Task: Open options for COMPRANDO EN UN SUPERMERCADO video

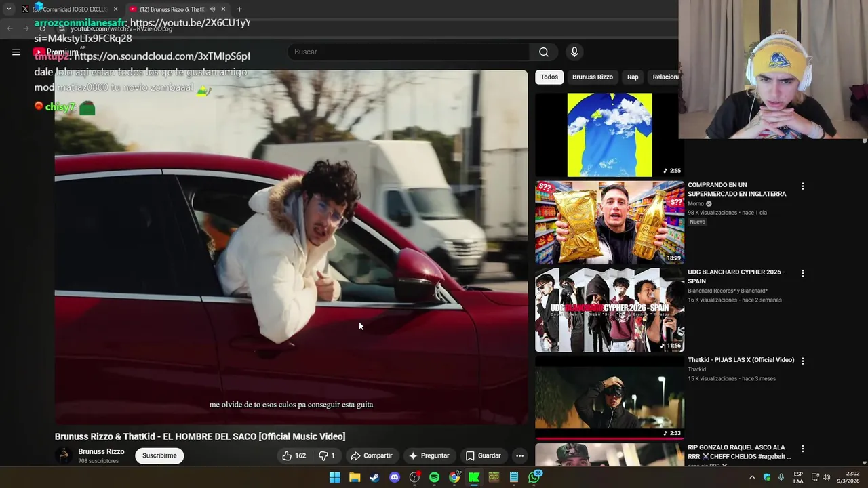Action: pos(803,186)
